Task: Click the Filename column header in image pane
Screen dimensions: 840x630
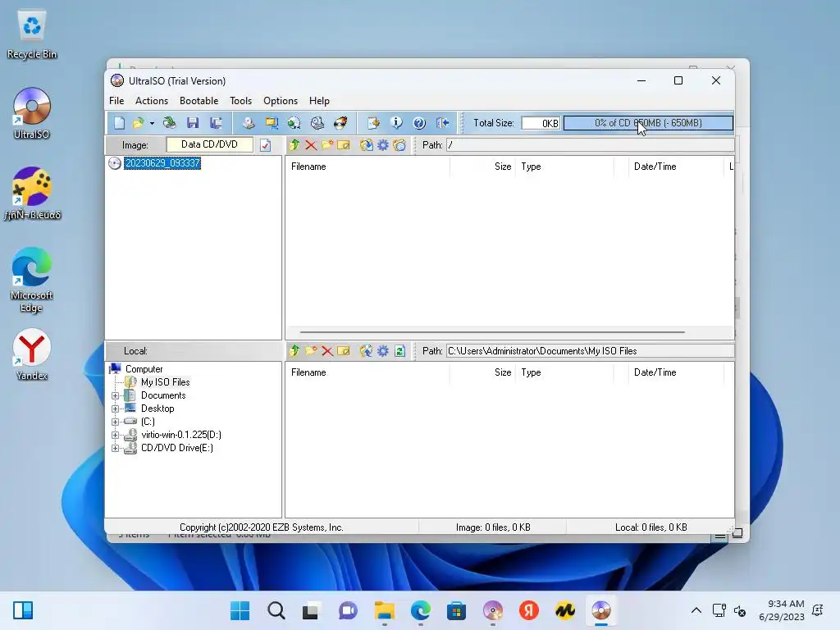Action: coord(367,167)
